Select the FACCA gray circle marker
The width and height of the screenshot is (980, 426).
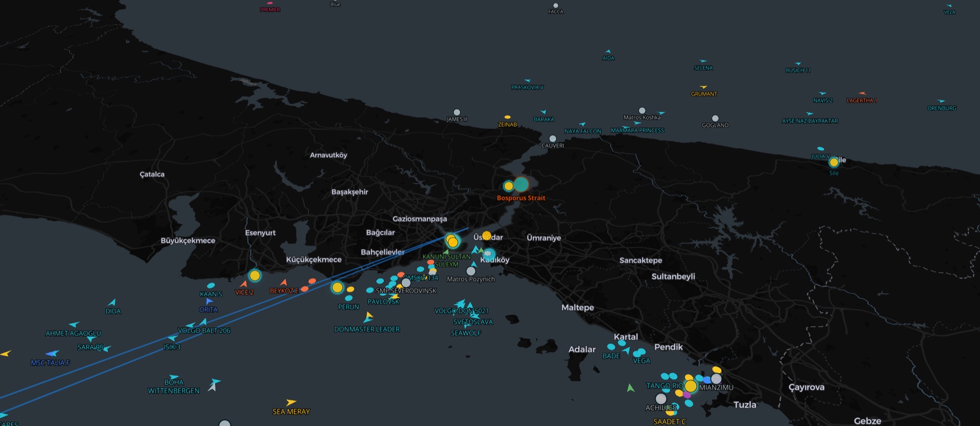(556, 6)
